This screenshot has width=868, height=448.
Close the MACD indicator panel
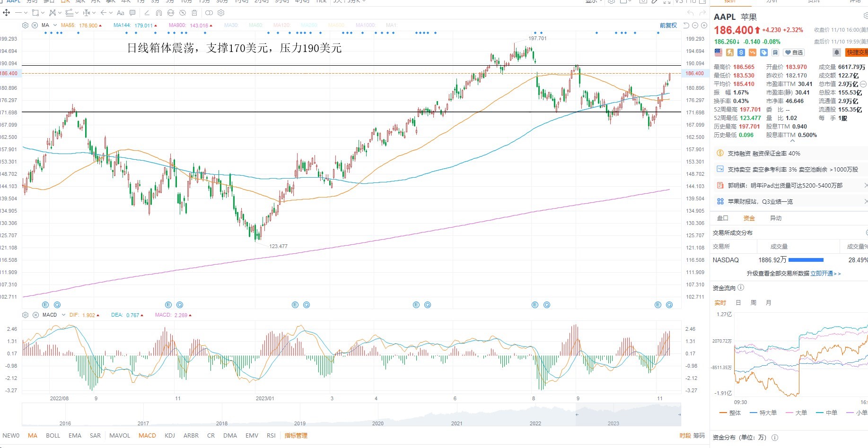[35, 315]
